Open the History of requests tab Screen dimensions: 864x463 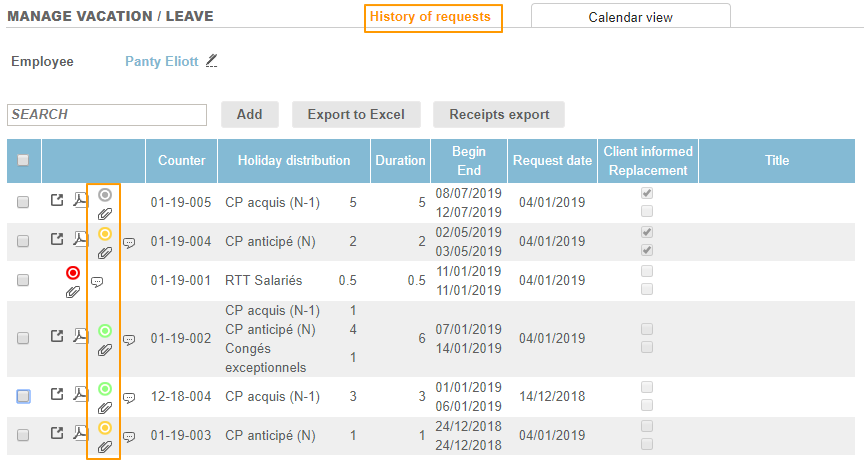click(x=432, y=17)
